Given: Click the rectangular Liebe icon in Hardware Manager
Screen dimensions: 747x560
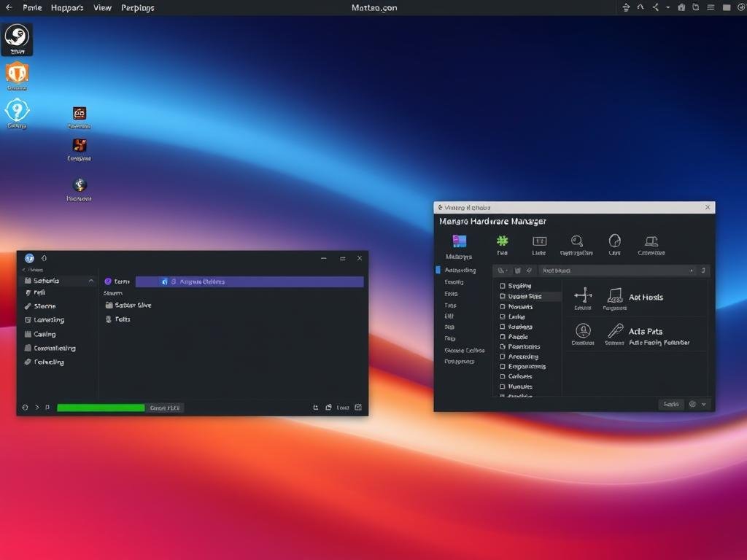Looking at the screenshot, I should tap(539, 241).
